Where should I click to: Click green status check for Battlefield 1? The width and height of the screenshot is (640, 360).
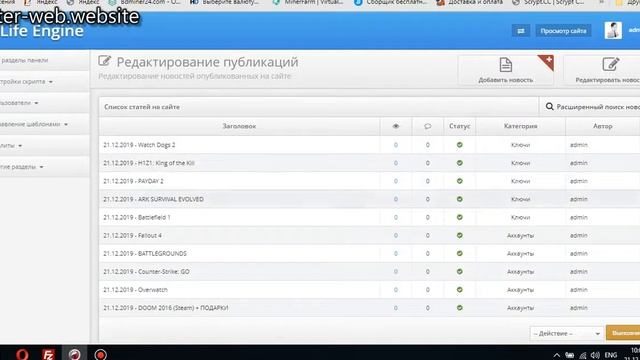[460, 217]
